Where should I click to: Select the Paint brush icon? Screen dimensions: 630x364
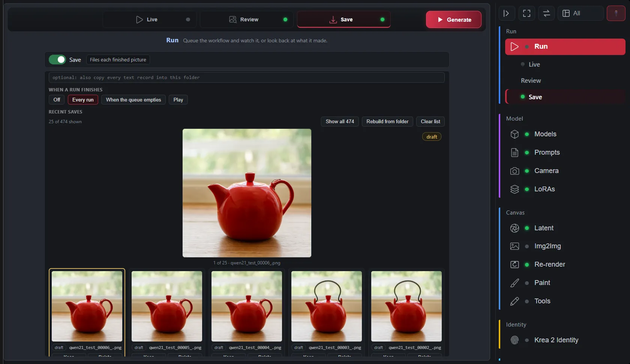514,283
